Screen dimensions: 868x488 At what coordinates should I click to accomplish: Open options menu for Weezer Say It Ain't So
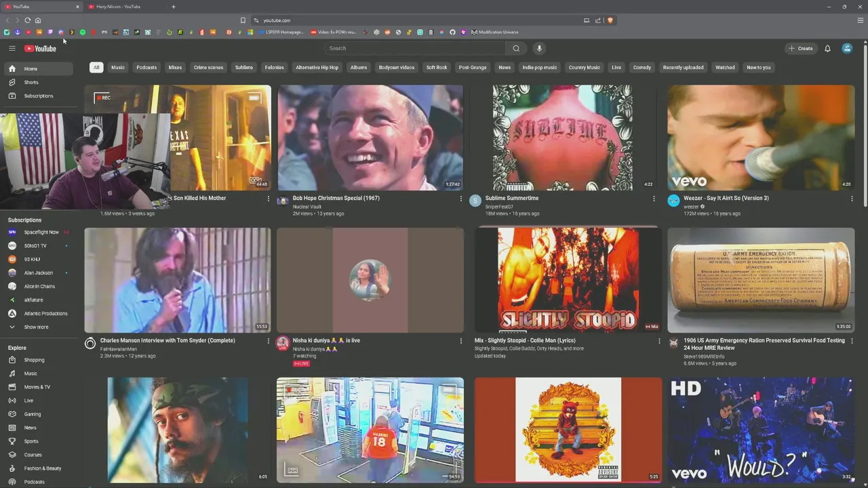pyautogui.click(x=852, y=199)
